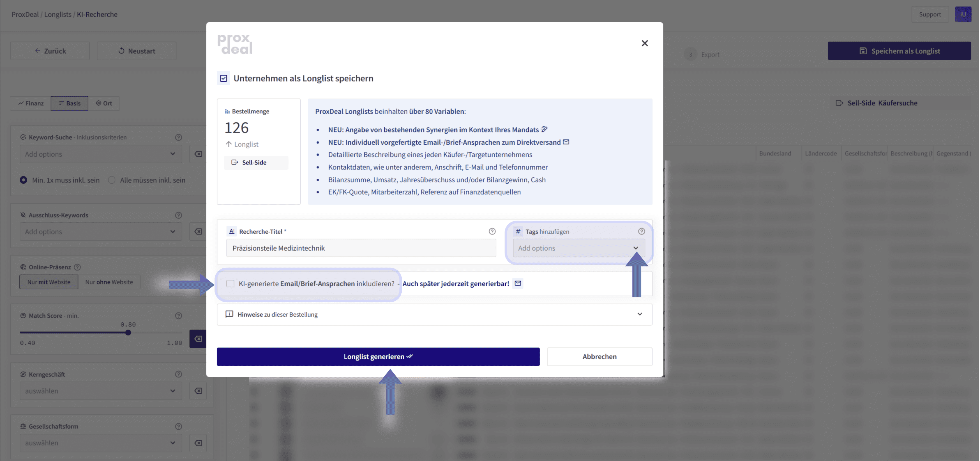Click the Gesellschaftsform help icon
The width and height of the screenshot is (980, 461).
click(x=178, y=427)
